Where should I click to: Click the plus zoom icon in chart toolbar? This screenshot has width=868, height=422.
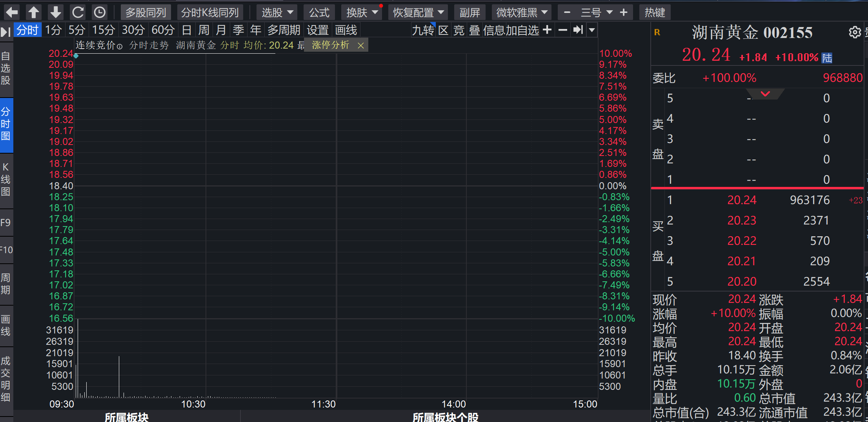click(547, 30)
